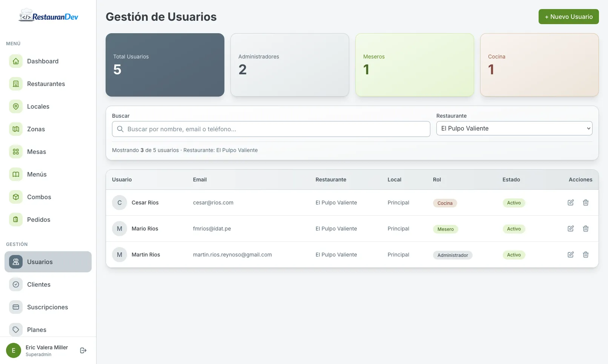This screenshot has width=608, height=364.
Task: Click the C avatar of Cesar Rios
Action: point(120,203)
